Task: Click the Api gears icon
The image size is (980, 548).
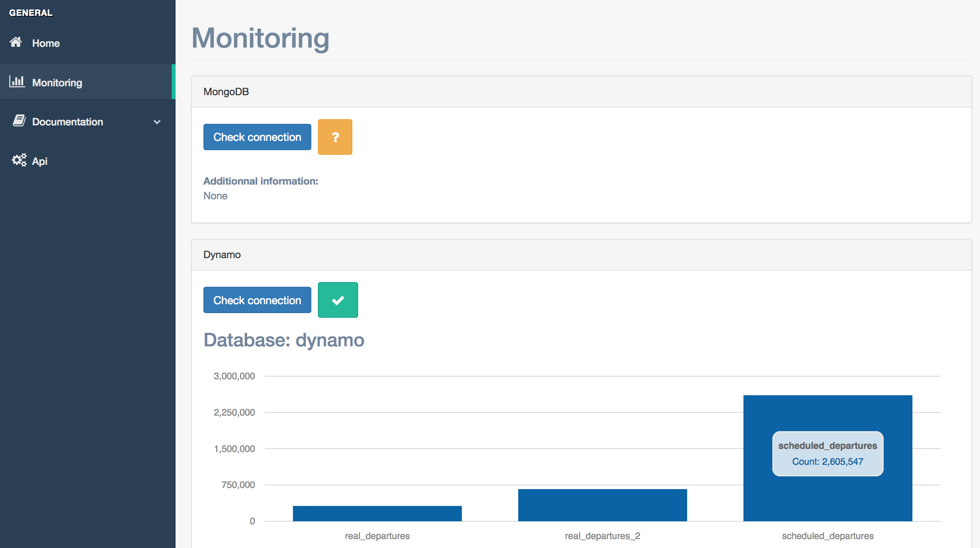Action: tap(19, 160)
